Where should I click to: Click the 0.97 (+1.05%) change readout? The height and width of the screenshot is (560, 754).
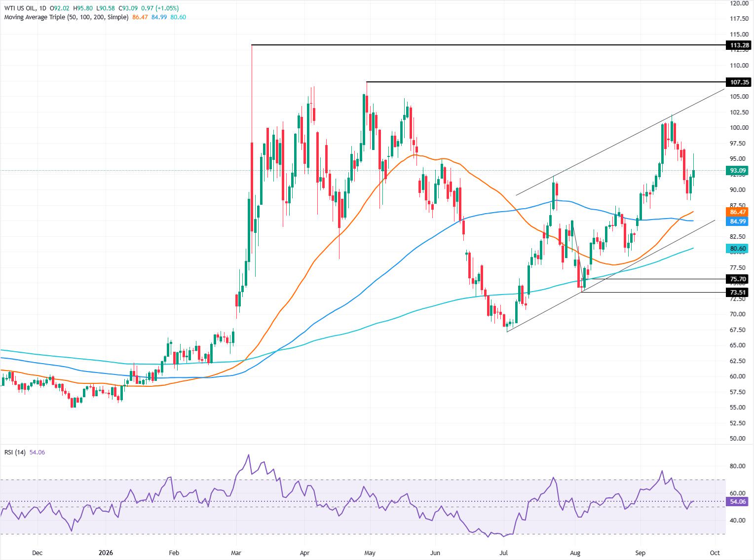click(x=160, y=8)
